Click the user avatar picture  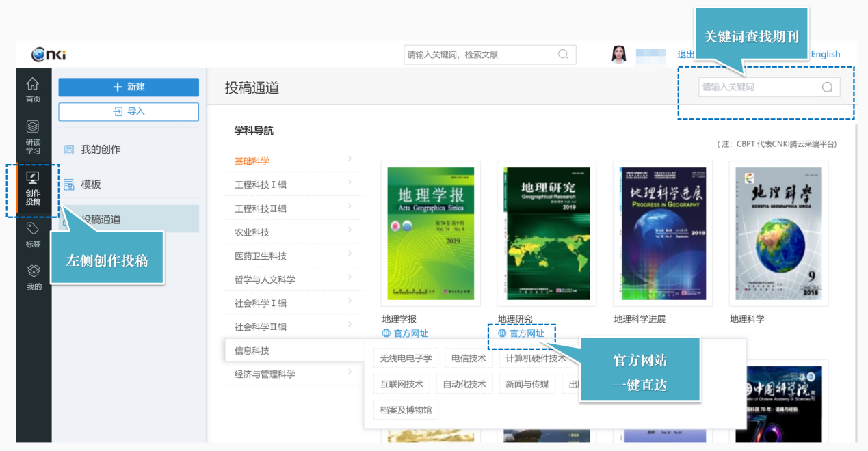click(x=619, y=55)
